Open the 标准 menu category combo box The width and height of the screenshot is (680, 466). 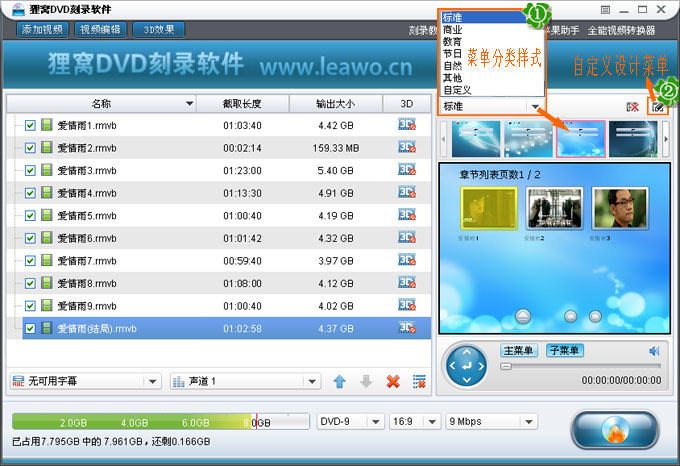point(491,106)
